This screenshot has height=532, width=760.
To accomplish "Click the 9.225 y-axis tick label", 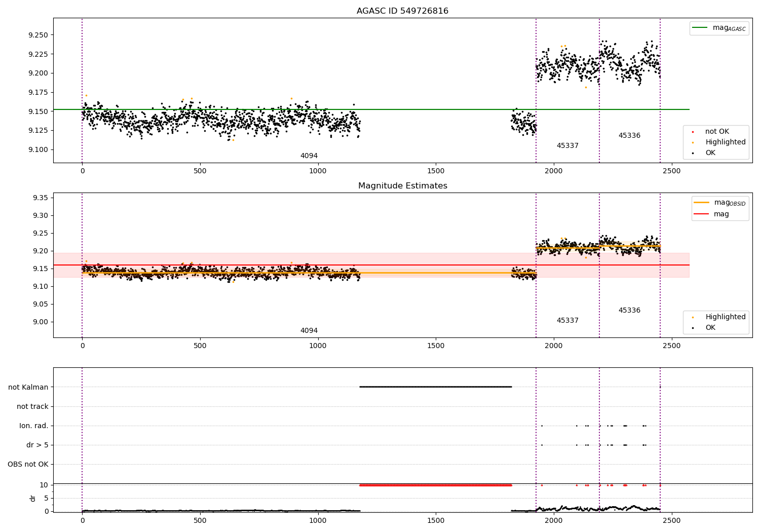I will click(x=38, y=54).
